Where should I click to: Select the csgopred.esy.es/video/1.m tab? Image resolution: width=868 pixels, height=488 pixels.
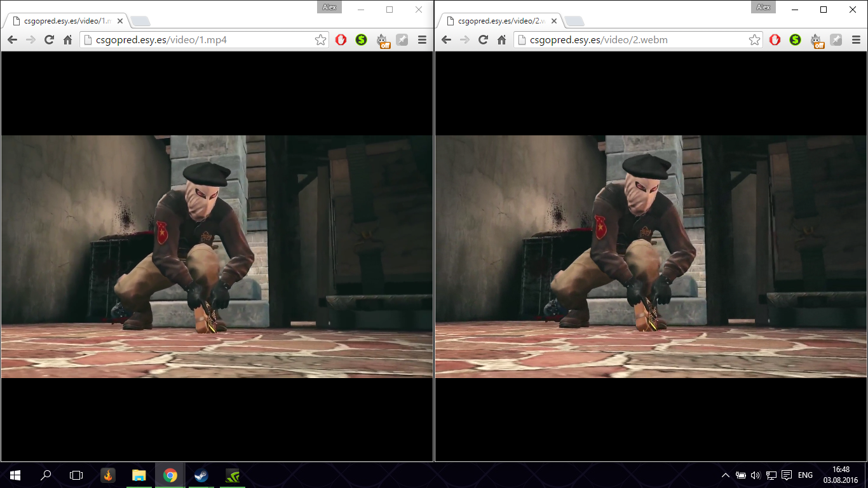[x=66, y=21]
